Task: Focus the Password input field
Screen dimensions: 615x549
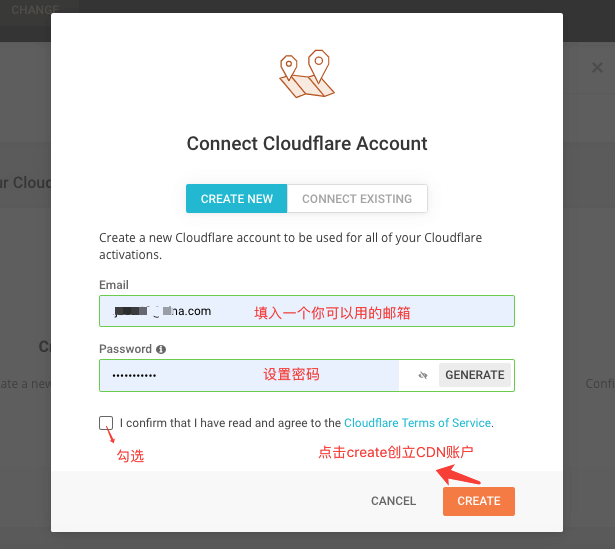Action: [x=249, y=375]
